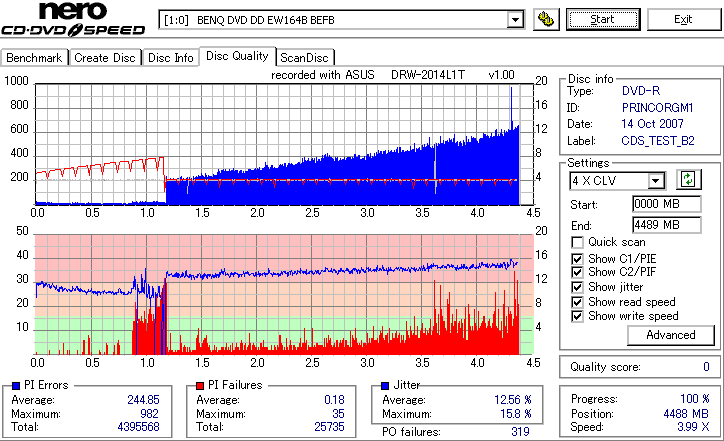This screenshot has height=441, width=724.
Task: Click PI Failures maximum 35
Action: click(x=338, y=414)
